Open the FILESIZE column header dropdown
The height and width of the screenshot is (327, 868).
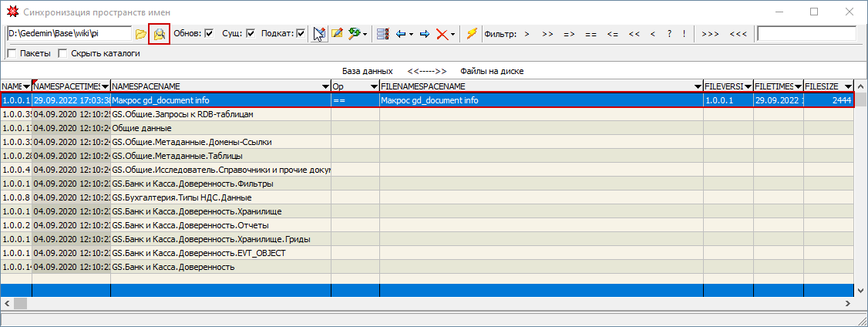point(848,86)
